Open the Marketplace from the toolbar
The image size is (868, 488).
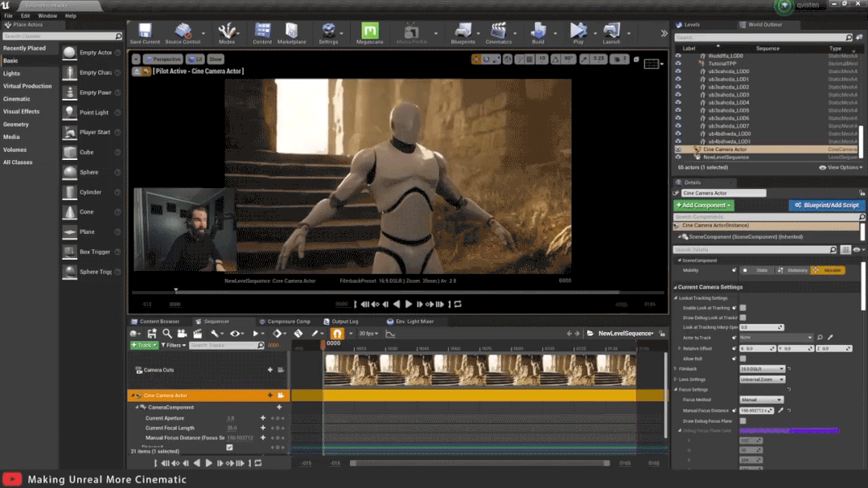pyautogui.click(x=291, y=33)
